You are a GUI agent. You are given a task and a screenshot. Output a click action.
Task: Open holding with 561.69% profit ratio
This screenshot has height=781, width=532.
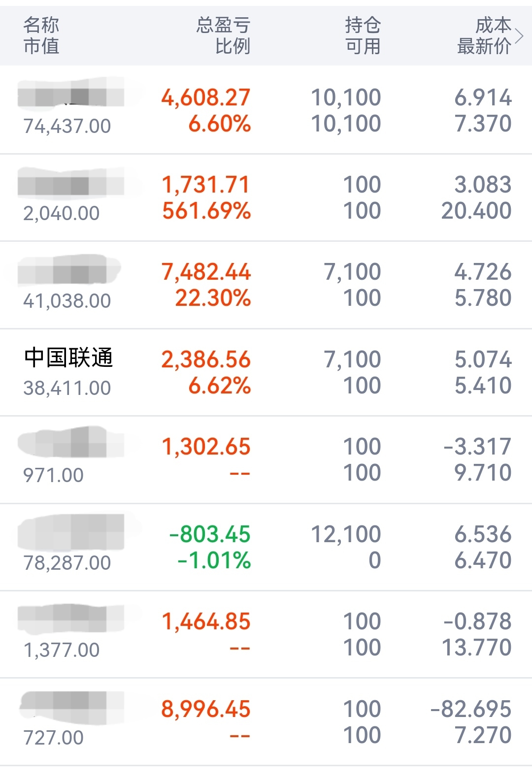[266, 197]
